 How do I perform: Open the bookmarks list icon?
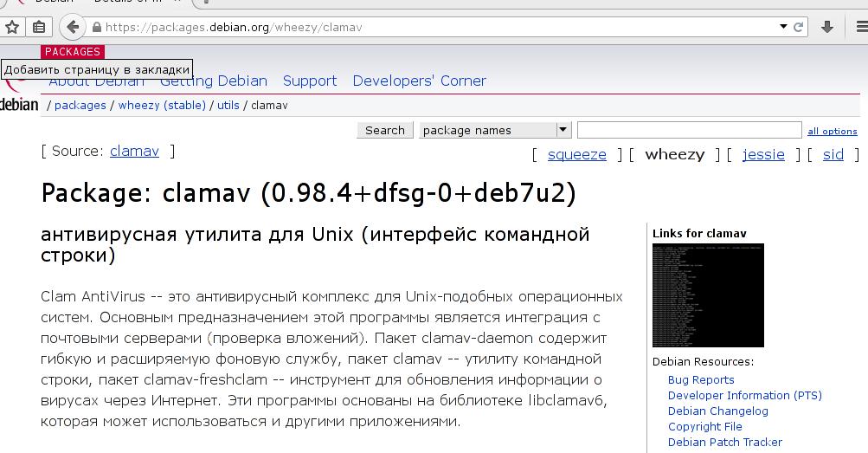tap(39, 27)
